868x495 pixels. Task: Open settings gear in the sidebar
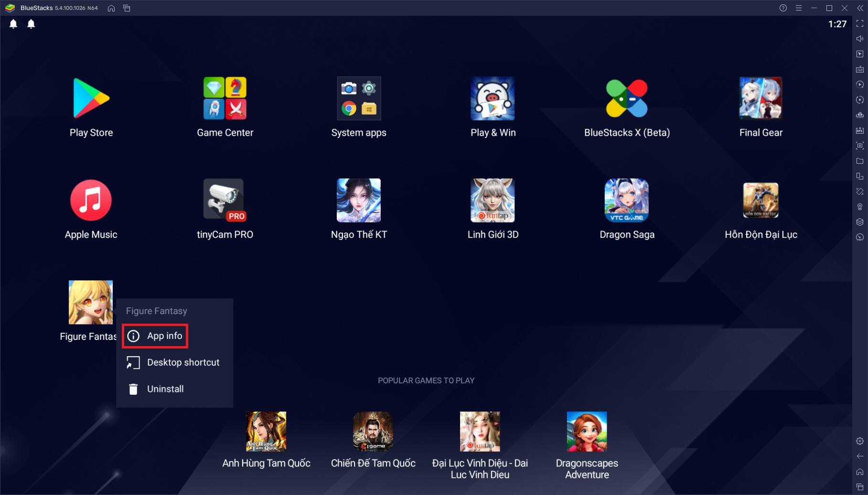click(860, 441)
